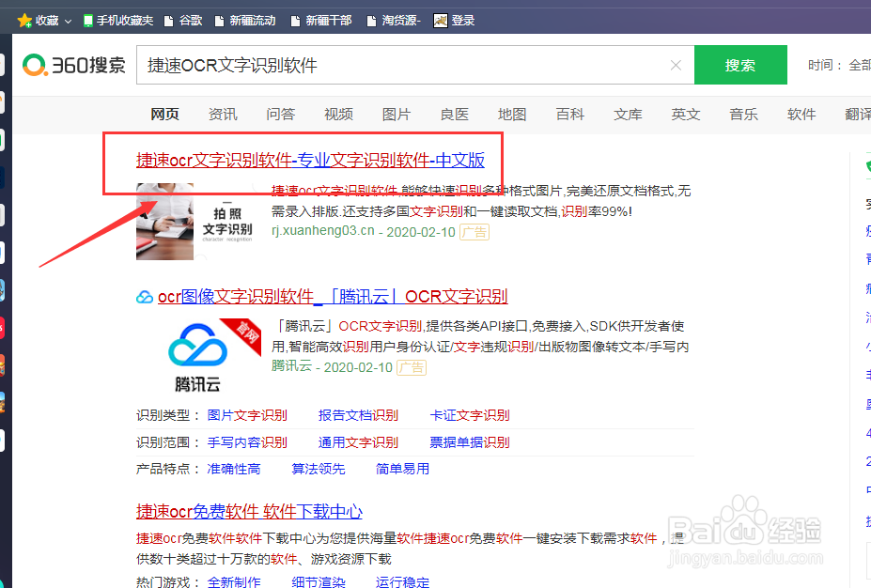Switch to the 问答 tab
Screen dimensions: 871x588
pyautogui.click(x=281, y=115)
